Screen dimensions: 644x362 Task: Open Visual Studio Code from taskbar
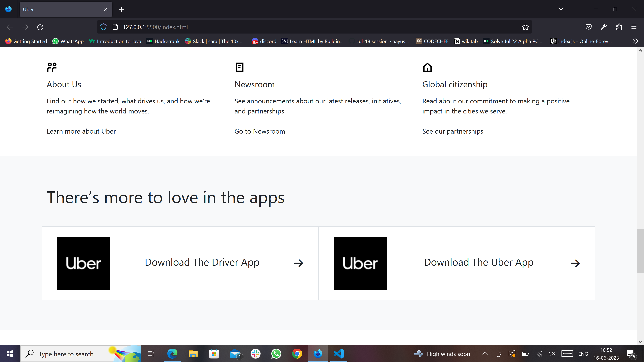pyautogui.click(x=339, y=354)
